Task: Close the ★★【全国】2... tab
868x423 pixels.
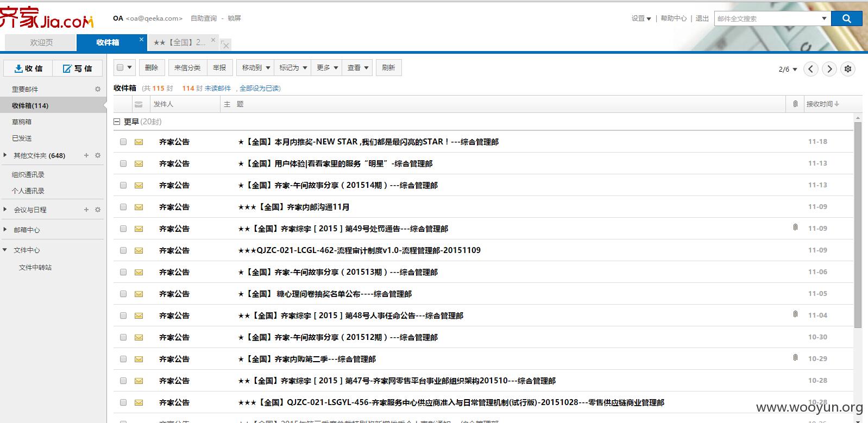Action: (x=213, y=40)
